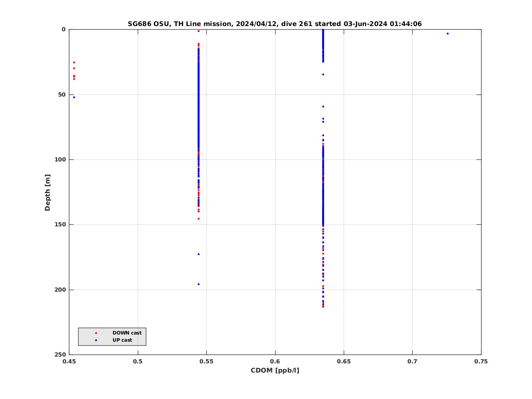Click the x-axis tick label 0.55
Screen dimensions: 532x399
coord(206,361)
